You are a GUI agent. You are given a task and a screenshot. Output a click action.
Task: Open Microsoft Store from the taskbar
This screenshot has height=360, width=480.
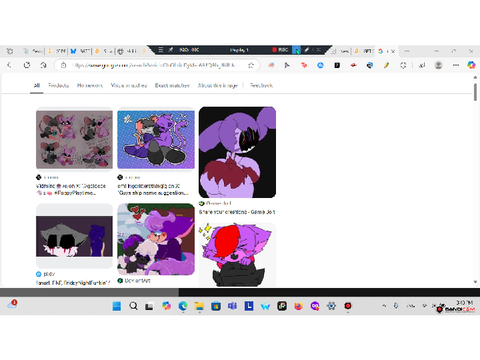pyautogui.click(x=216, y=306)
